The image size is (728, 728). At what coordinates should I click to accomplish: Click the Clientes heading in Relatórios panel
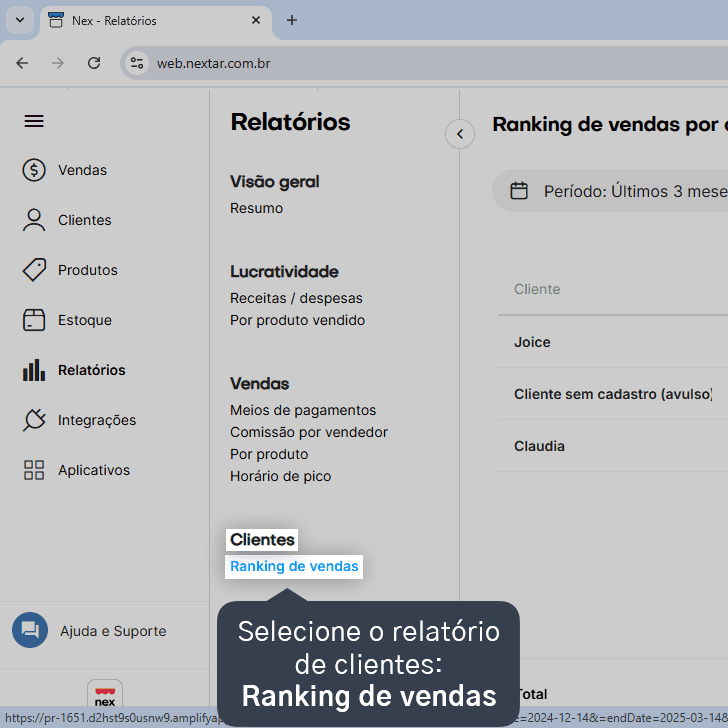(262, 540)
